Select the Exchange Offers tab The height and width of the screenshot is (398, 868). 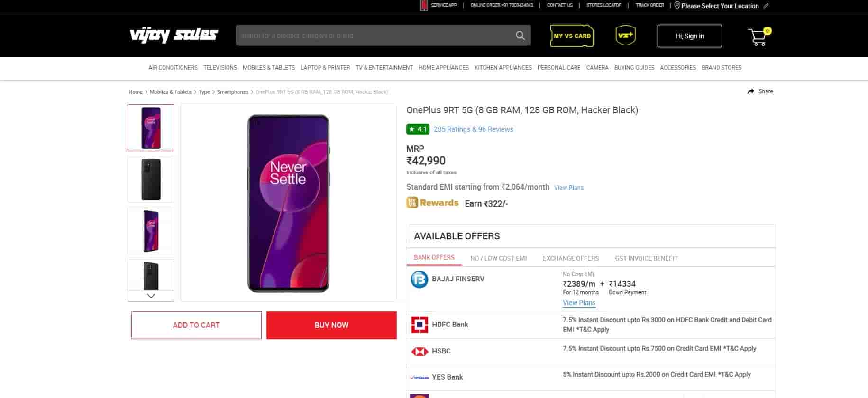[x=570, y=258]
